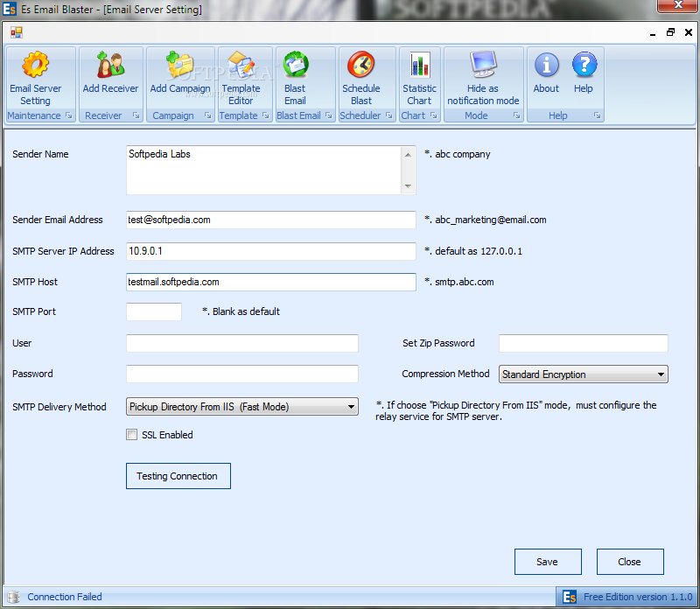Screen dimensions: 700x609
Task: Click the SMTP Port input field
Action: (154, 311)
